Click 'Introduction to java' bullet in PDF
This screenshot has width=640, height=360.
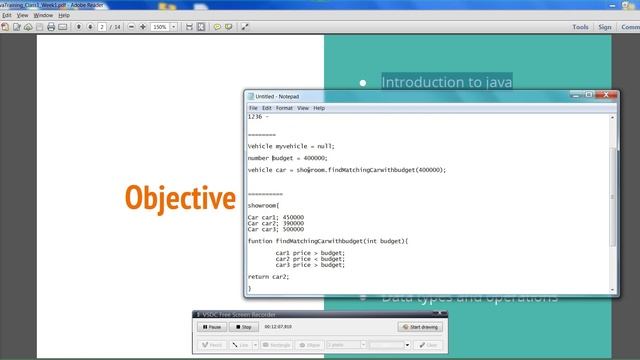447,82
